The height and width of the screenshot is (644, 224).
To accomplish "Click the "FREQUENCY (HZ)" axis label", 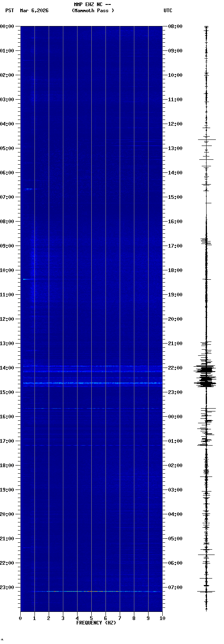I will (96, 623).
